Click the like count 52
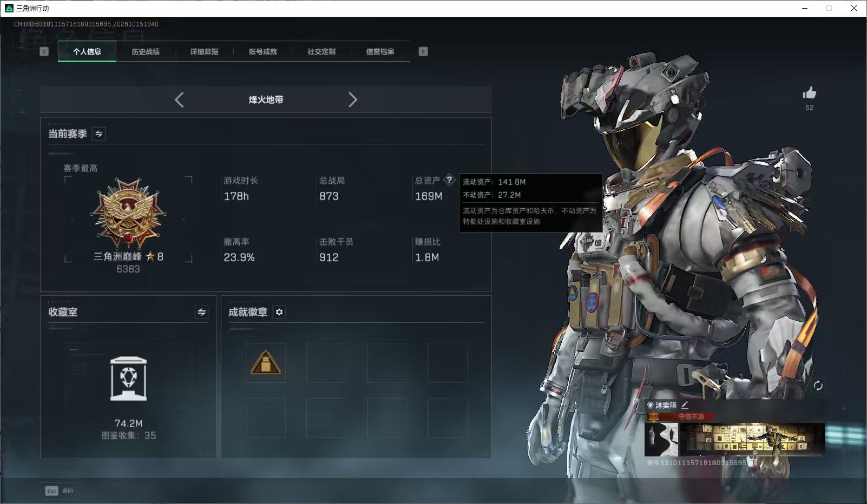Screen dimensions: 867x504 pos(809,108)
